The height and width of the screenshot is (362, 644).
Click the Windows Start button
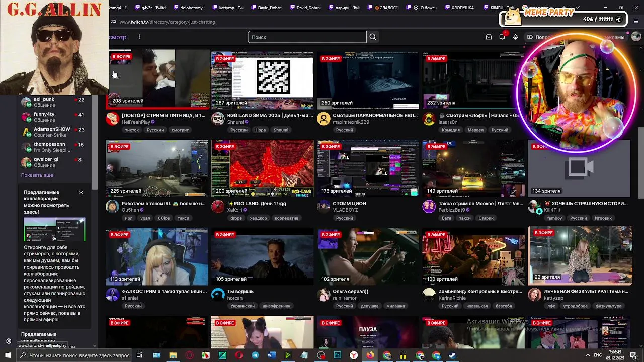click(8, 355)
